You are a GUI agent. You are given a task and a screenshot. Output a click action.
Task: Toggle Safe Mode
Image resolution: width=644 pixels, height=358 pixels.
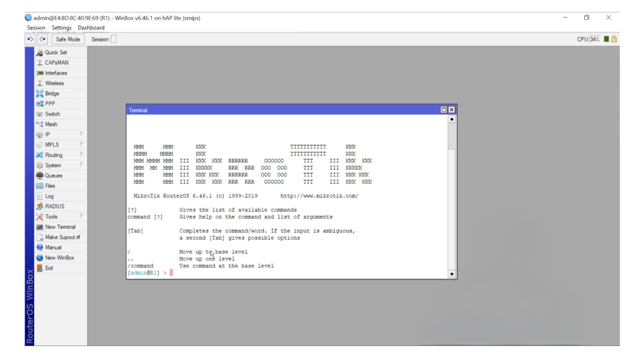(x=68, y=39)
